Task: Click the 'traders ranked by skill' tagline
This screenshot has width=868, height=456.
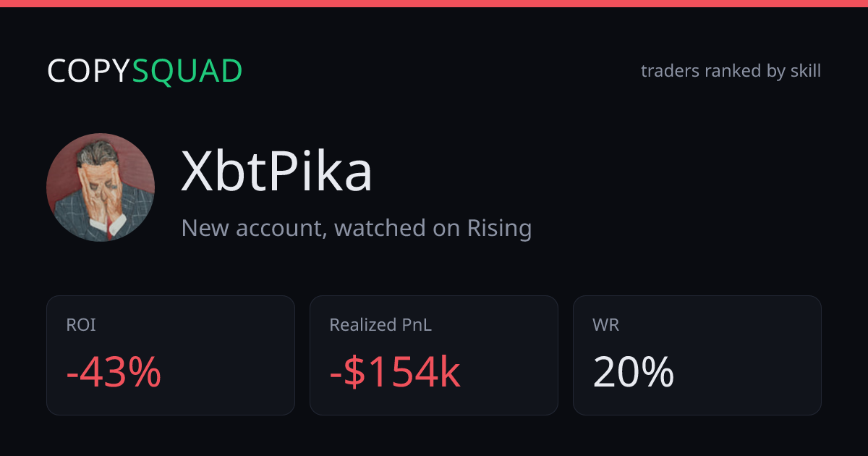Action: 731,71
